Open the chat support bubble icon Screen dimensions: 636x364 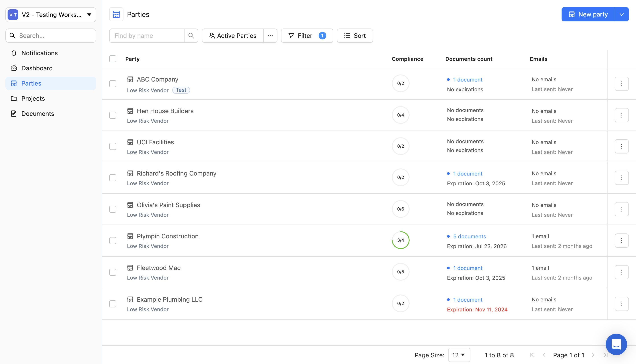(x=616, y=344)
